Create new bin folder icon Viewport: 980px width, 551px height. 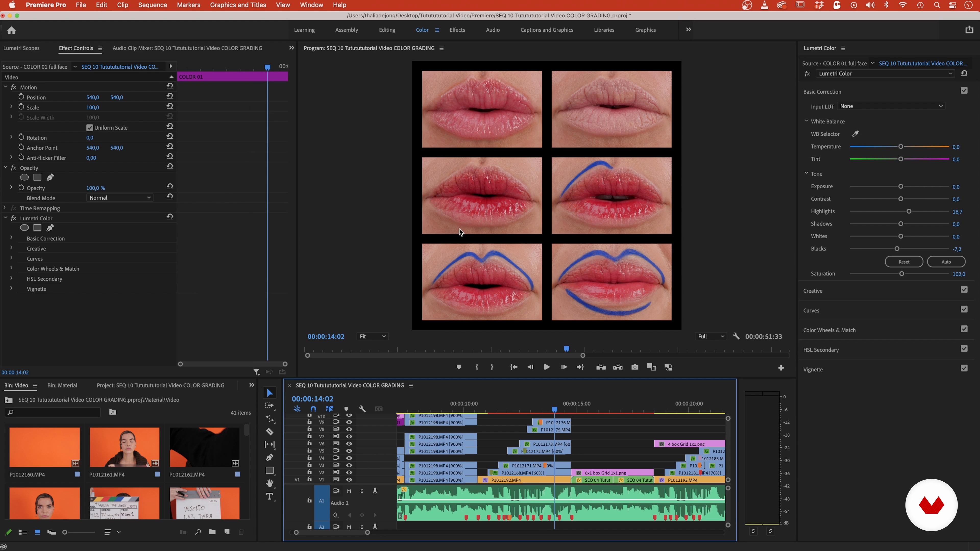[x=212, y=532]
